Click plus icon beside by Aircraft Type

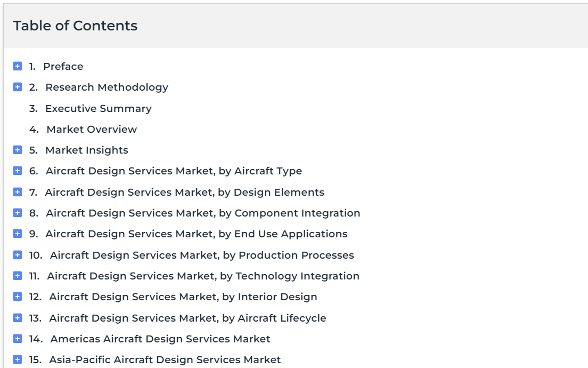click(x=18, y=171)
